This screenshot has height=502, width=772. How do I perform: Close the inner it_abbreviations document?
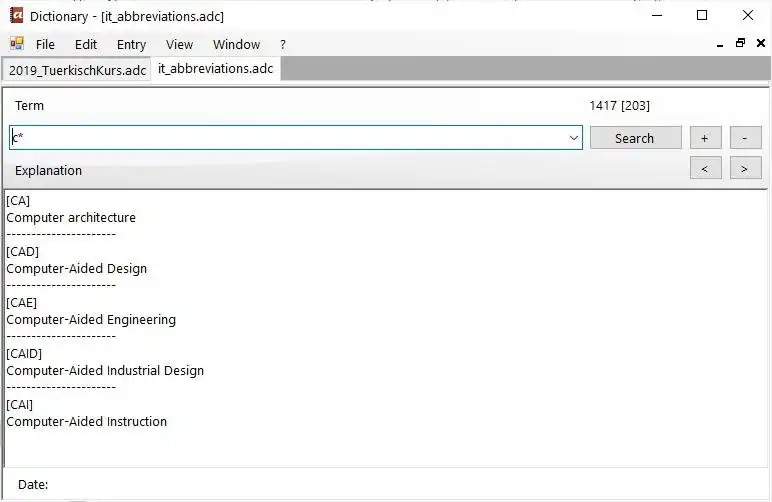pyautogui.click(x=761, y=44)
